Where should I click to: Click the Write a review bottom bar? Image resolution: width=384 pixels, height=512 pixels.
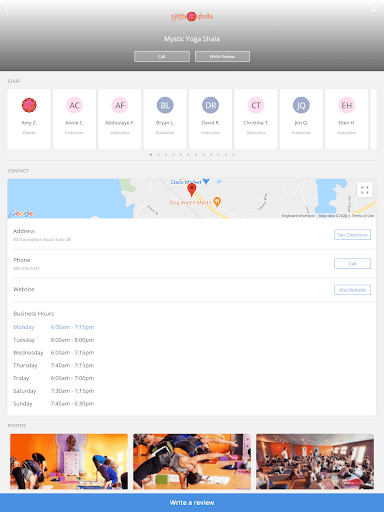coord(192,503)
